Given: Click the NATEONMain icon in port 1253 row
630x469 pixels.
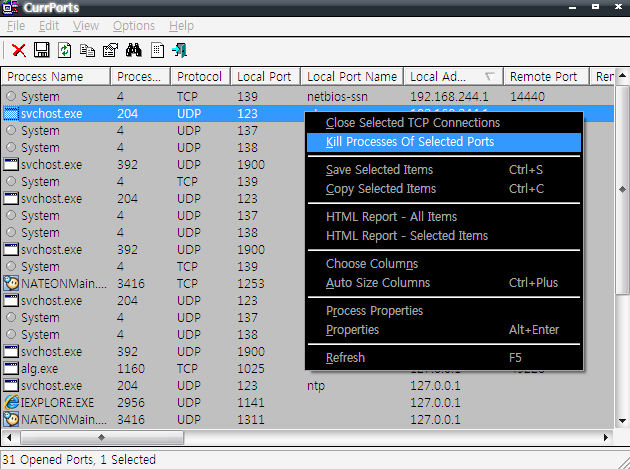Looking at the screenshot, I should point(11,283).
